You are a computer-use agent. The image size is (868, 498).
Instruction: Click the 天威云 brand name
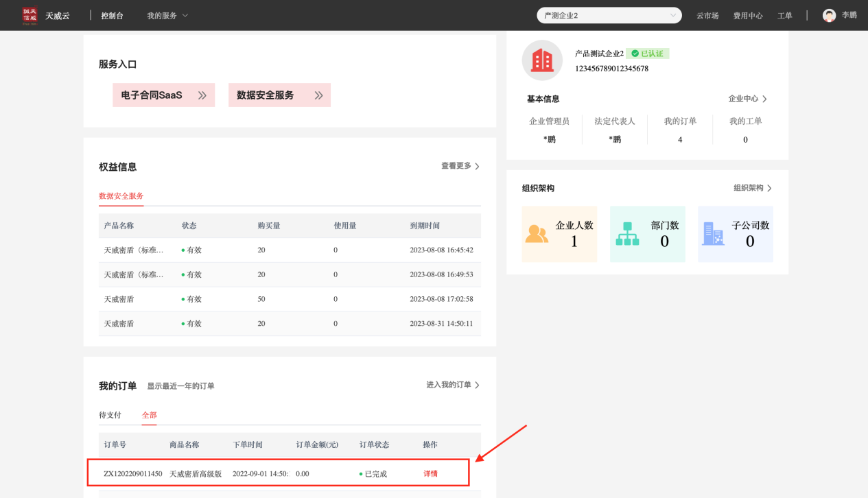[58, 15]
